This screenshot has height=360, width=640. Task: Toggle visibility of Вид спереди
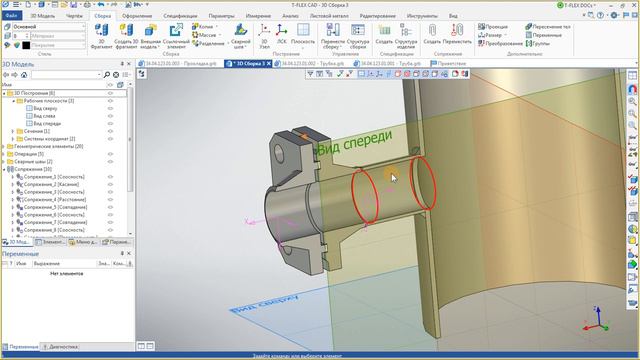[110, 124]
